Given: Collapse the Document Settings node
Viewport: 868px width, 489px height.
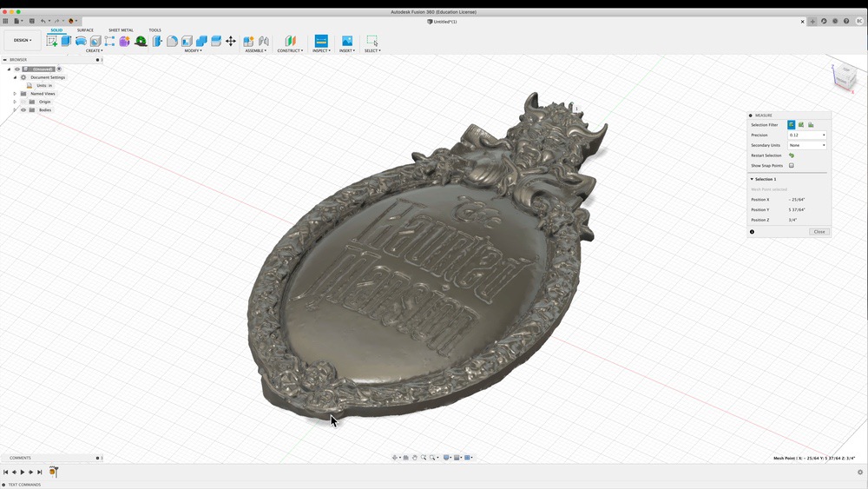Looking at the screenshot, I should [x=15, y=77].
